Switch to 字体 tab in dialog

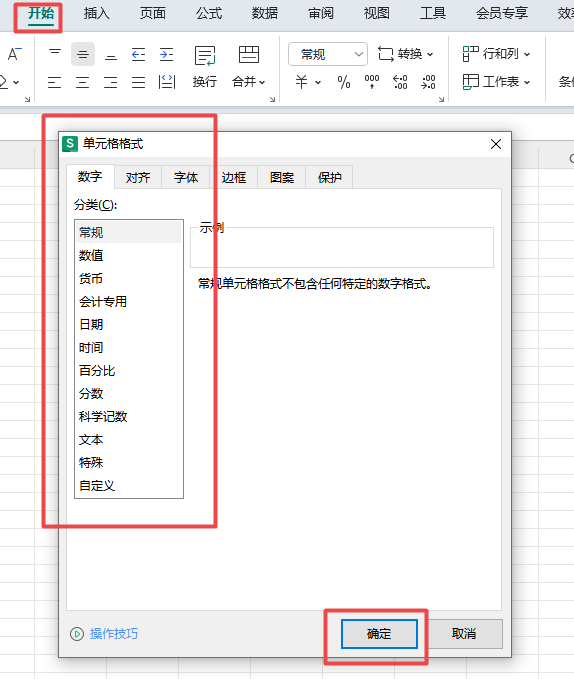tap(186, 178)
